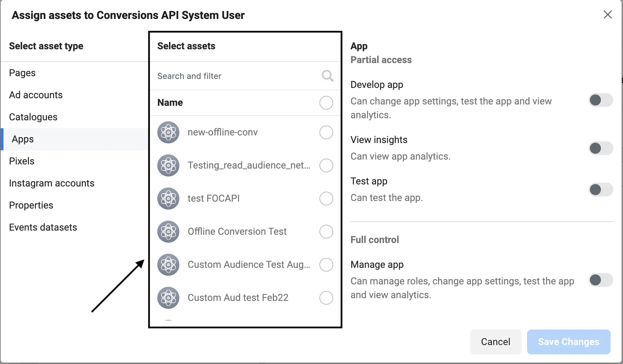Open the Instagram accounts asset type
623x364 pixels.
point(74,183)
